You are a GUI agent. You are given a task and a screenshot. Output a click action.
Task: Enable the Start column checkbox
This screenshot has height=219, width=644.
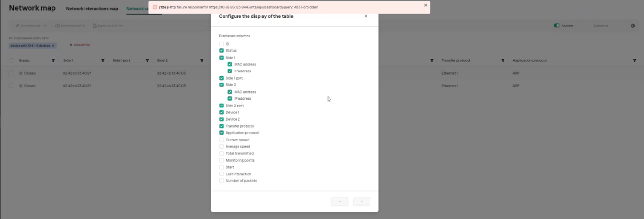(x=221, y=167)
